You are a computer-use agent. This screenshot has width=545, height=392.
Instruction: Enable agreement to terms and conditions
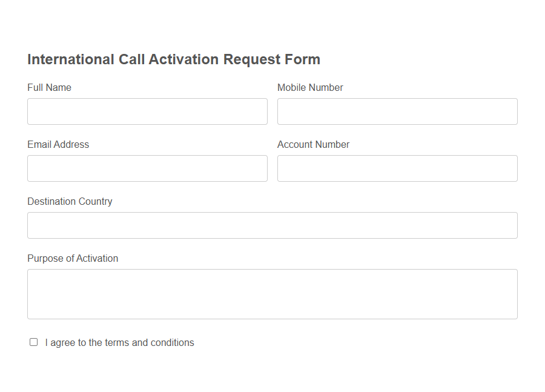[x=33, y=342]
